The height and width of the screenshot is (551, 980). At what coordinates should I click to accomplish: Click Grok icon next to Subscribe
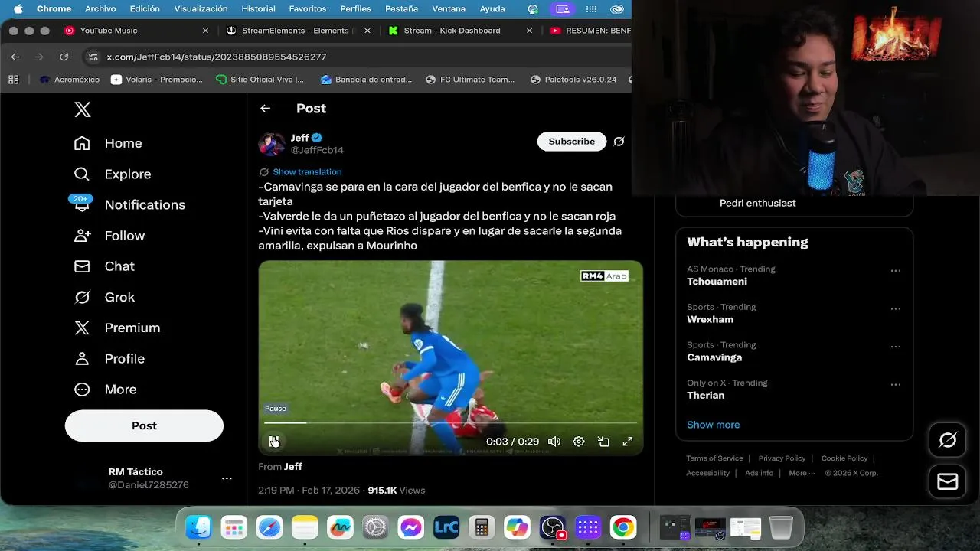(619, 142)
